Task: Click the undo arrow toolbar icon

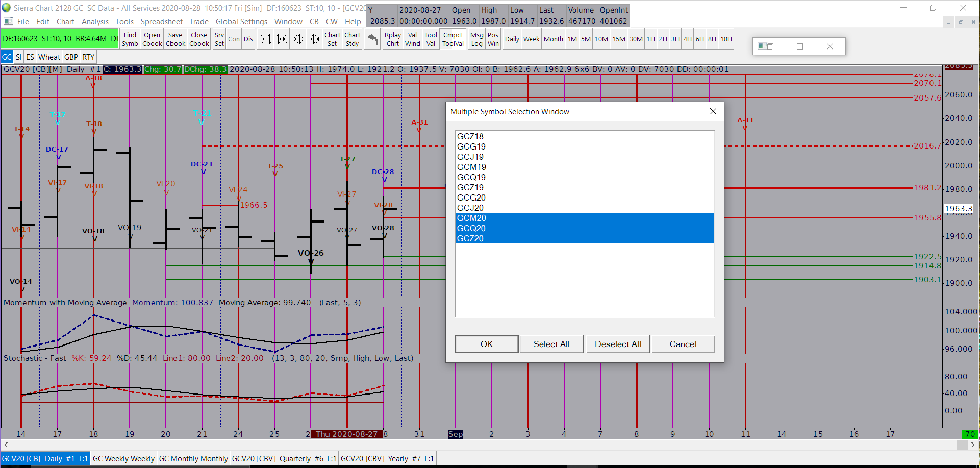Action: [x=373, y=39]
